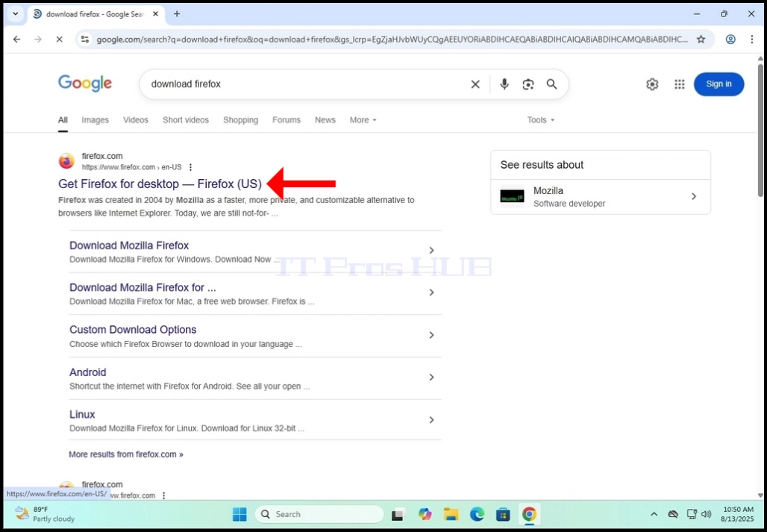Open the Google apps grid
Screen dimensions: 767x532
(x=680, y=84)
